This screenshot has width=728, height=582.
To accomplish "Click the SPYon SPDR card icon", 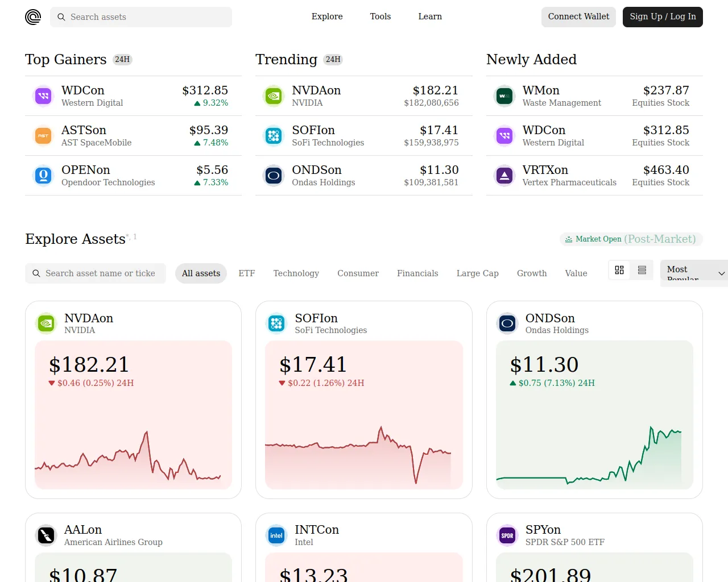I will (x=507, y=535).
